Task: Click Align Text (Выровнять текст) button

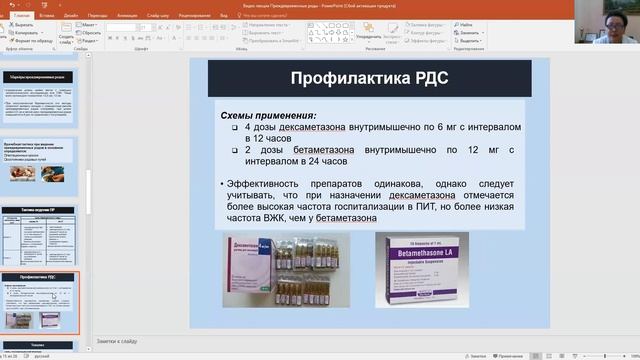Action: 262,33
